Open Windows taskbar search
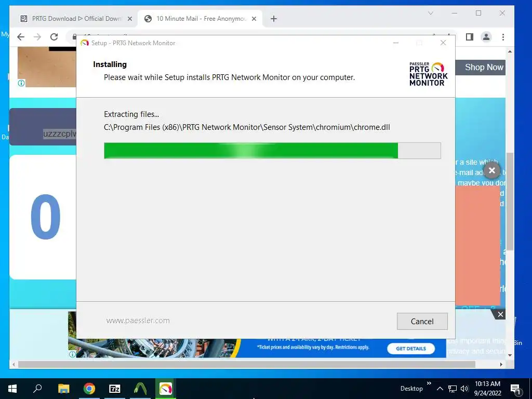Viewport: 532px width, 399px height. pos(37,389)
